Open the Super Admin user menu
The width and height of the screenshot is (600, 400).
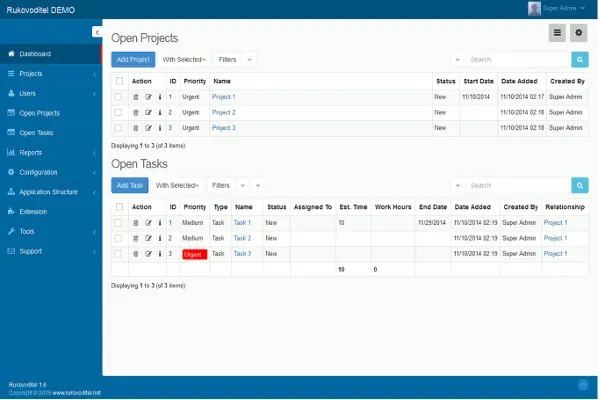click(567, 8)
